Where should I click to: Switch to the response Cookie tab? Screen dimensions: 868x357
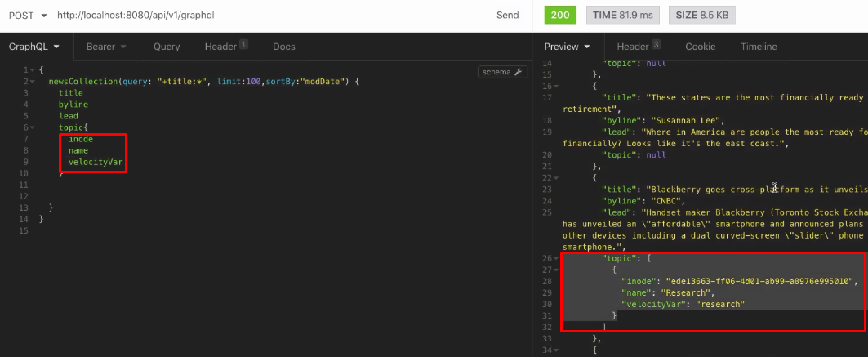700,47
